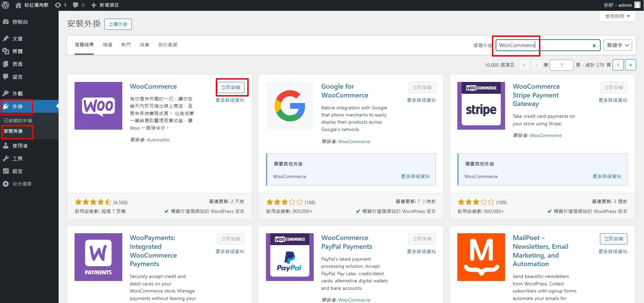Click MailPoet plugin thumbnail
This screenshot has height=303, width=644.
pos(481,257)
